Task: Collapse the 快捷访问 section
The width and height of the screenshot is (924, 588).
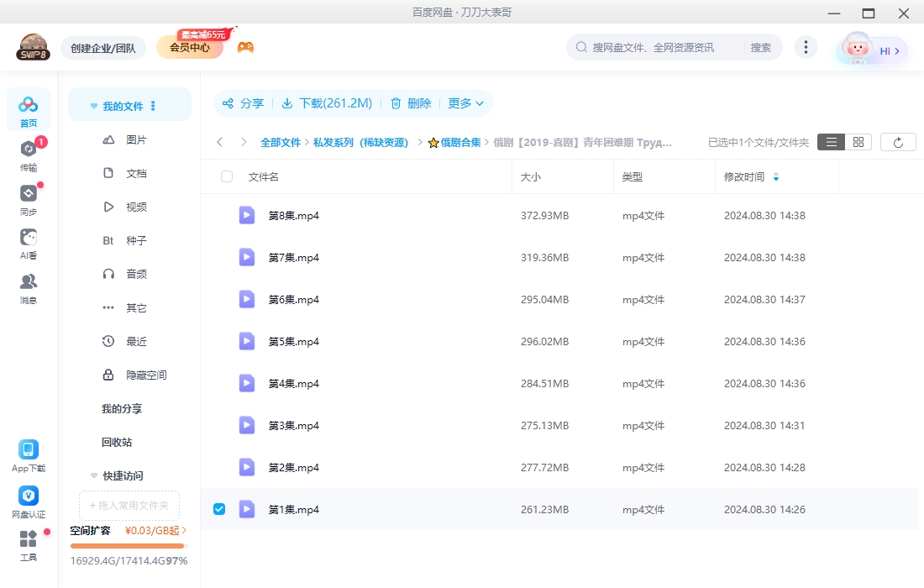Action: 94,475
